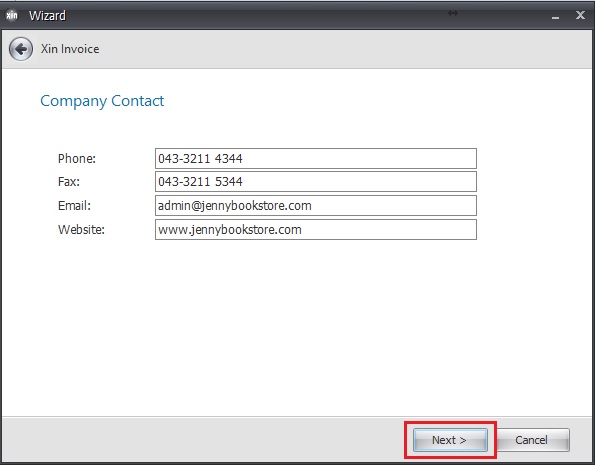The width and height of the screenshot is (595, 467).
Task: Click the Xin Invoice header text
Action: [x=70, y=49]
